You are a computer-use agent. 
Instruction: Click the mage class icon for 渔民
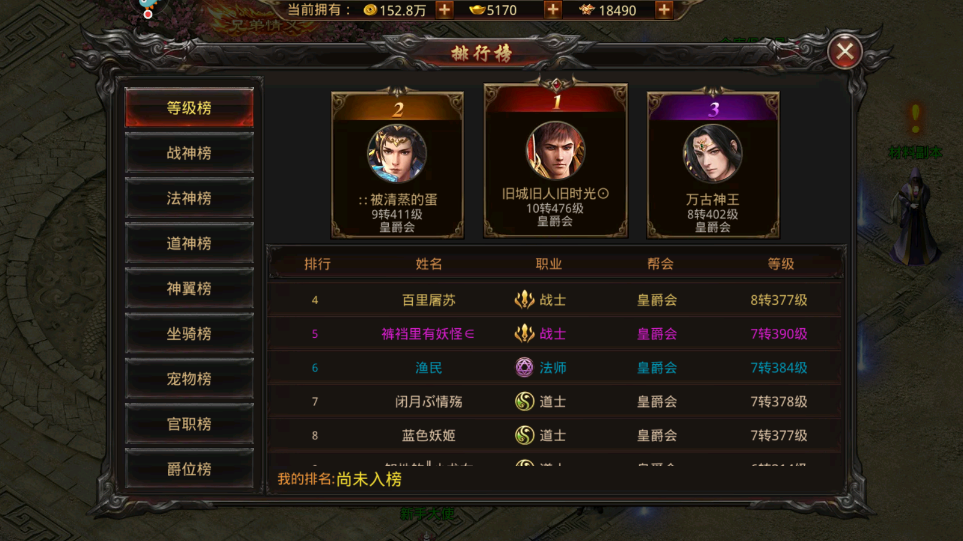point(524,367)
